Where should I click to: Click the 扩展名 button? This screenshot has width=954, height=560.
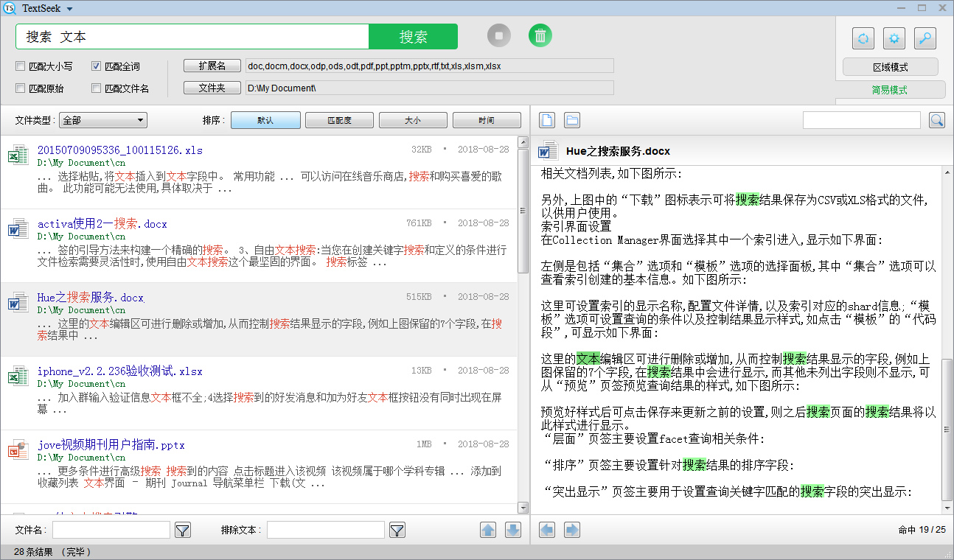[x=212, y=66]
